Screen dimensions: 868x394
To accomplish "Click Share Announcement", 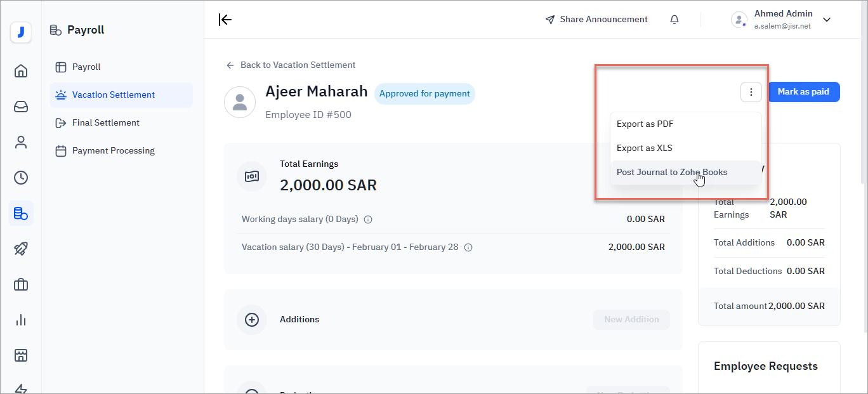I will pyautogui.click(x=596, y=20).
